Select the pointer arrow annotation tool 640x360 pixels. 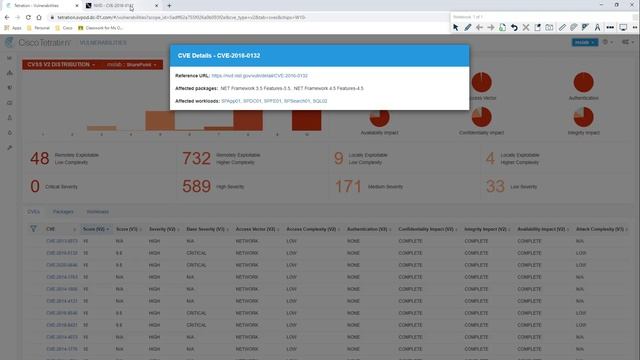pyautogui.click(x=456, y=27)
